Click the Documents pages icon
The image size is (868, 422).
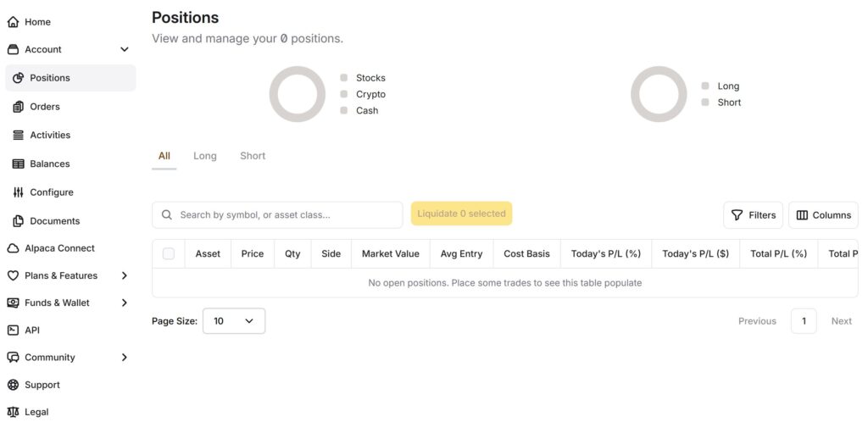click(19, 221)
